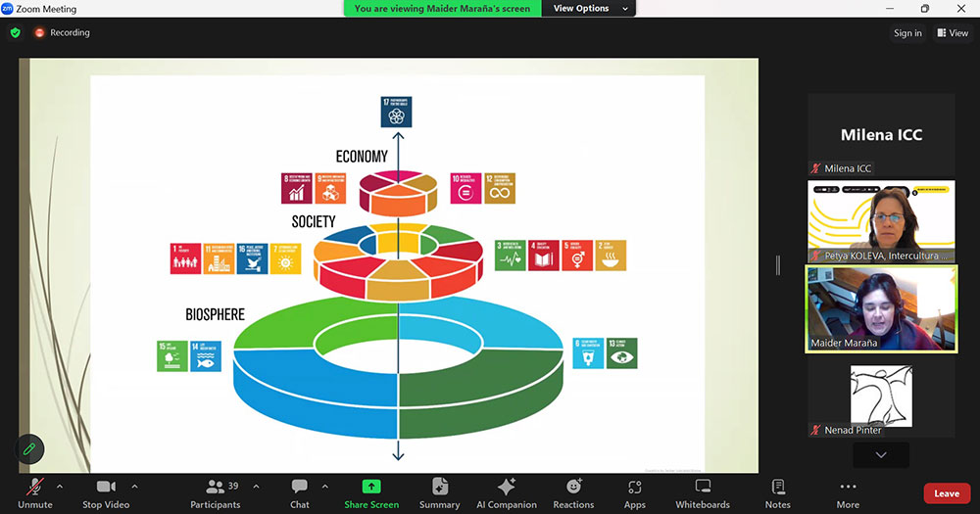980x514 pixels.
Task: Expand video options arrow beside Stop Video
Action: point(134,486)
